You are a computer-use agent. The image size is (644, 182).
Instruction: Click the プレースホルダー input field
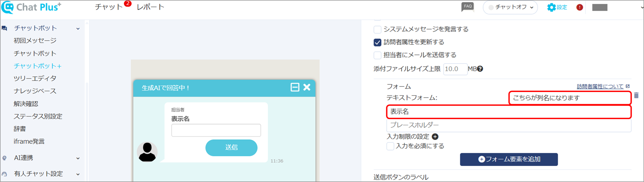(509, 125)
